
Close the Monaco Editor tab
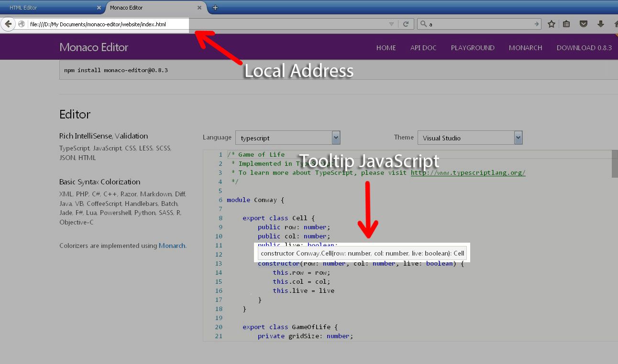coord(199,8)
